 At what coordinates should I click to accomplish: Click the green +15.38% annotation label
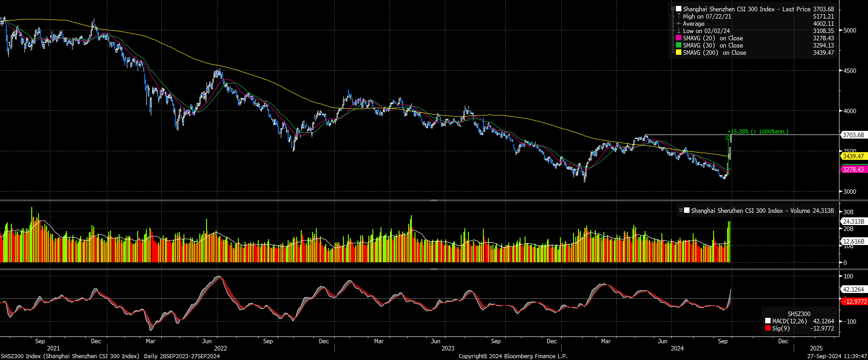coord(758,132)
